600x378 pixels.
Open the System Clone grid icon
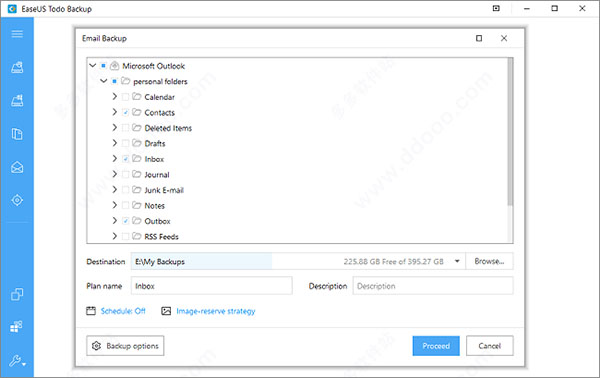pyautogui.click(x=16, y=326)
